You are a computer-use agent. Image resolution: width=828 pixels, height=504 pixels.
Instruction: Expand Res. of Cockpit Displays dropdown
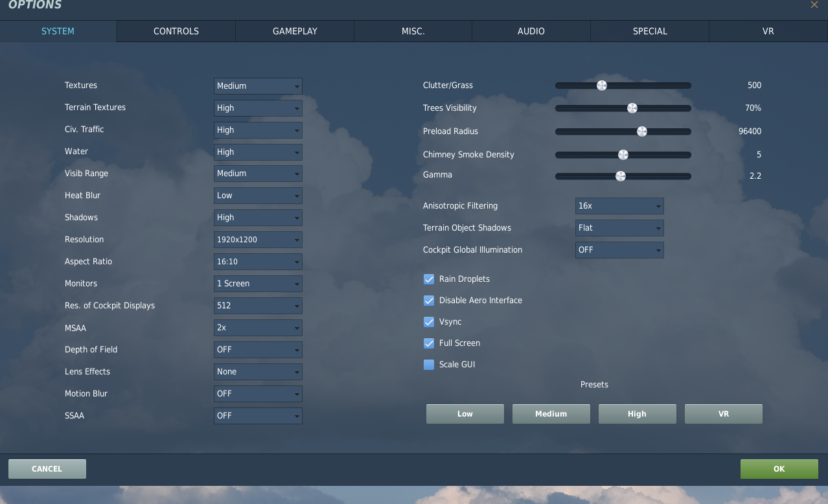tap(258, 306)
